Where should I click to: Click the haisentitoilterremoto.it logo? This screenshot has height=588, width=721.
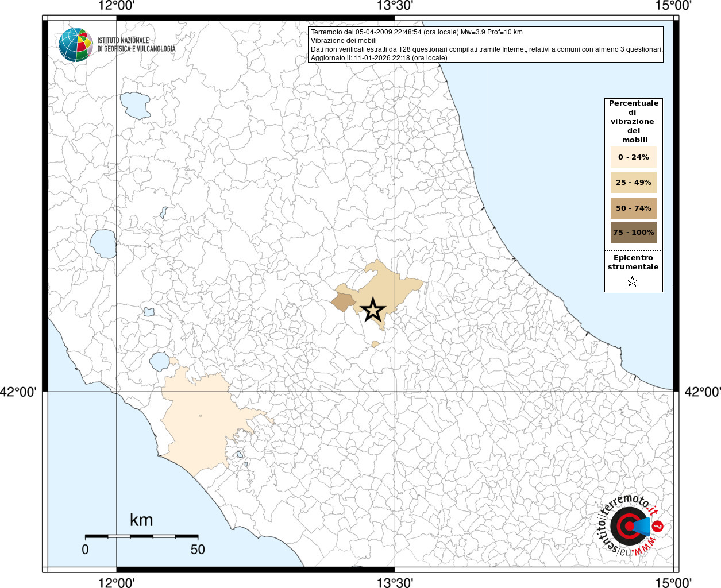631,526
